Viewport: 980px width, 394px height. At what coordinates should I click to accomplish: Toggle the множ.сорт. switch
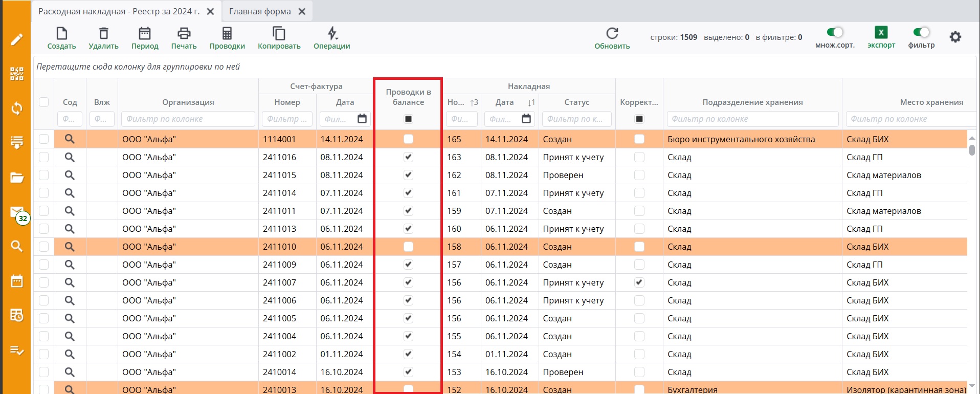pyautogui.click(x=835, y=32)
